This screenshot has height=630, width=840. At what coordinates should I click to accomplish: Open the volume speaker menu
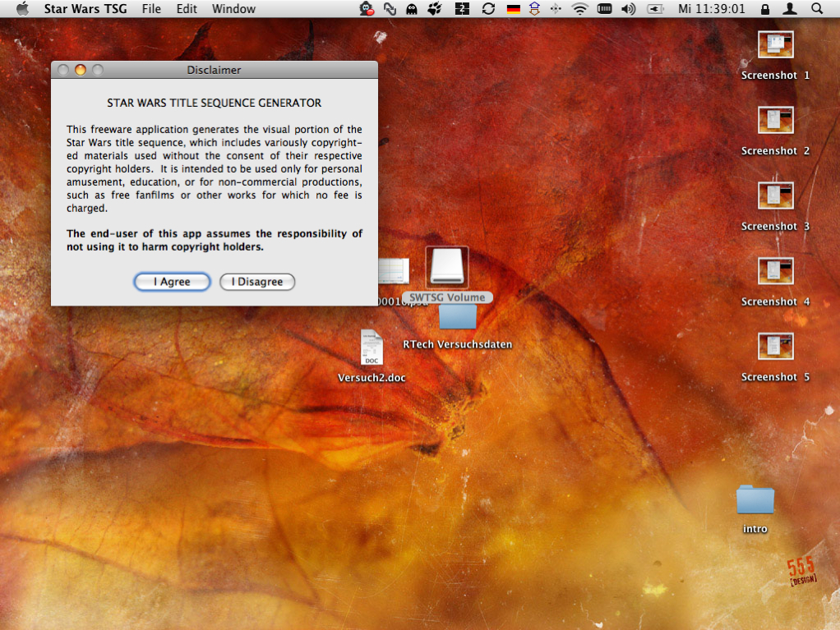[628, 8]
